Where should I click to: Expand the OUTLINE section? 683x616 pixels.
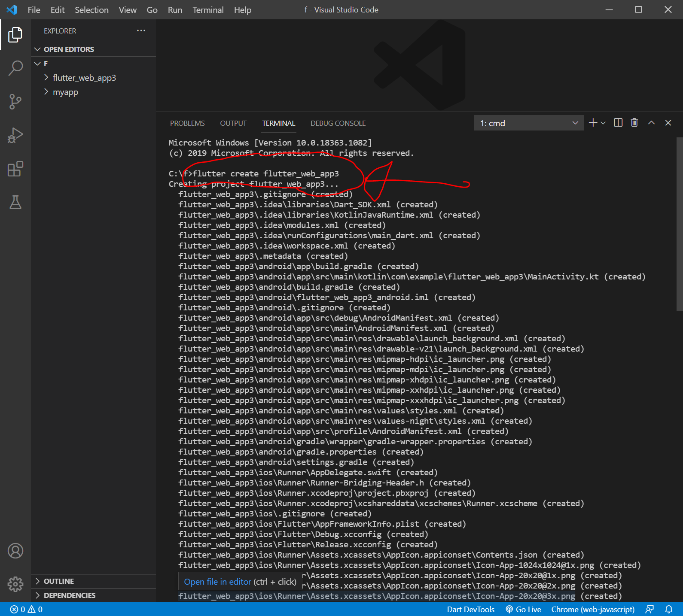click(93, 581)
